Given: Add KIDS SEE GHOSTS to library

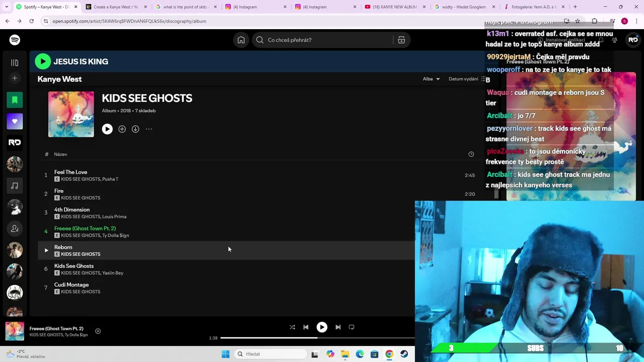Looking at the screenshot, I should tap(122, 129).
